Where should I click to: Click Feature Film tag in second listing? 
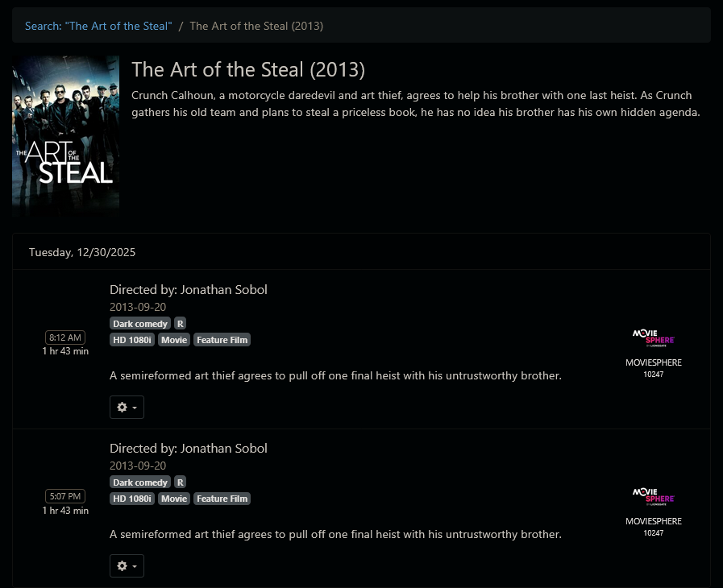(x=222, y=499)
